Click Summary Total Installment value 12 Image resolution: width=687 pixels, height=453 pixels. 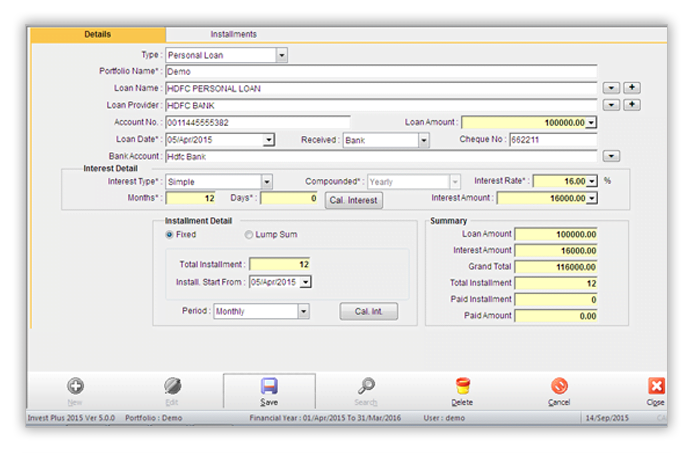[556, 283]
